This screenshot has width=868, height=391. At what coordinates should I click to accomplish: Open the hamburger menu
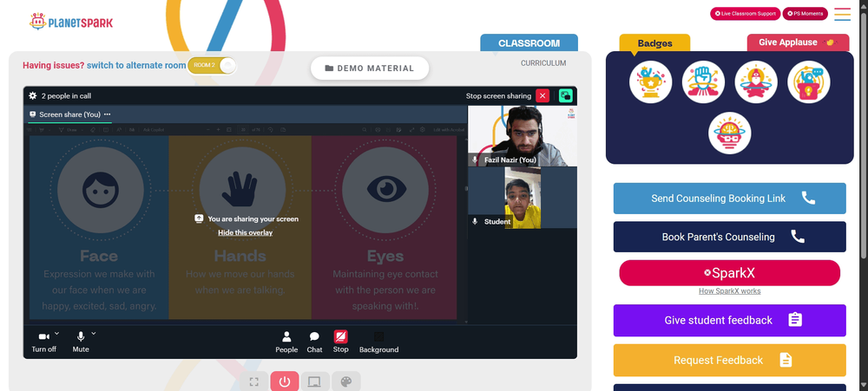pyautogui.click(x=843, y=14)
